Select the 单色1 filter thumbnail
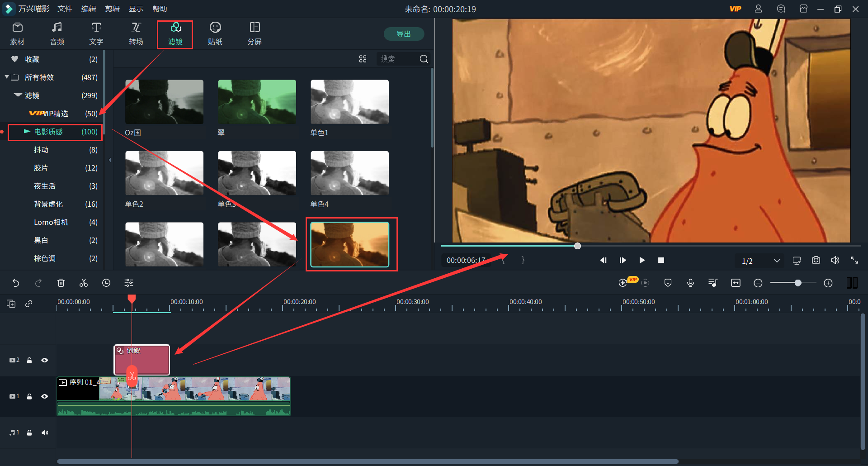 tap(349, 102)
